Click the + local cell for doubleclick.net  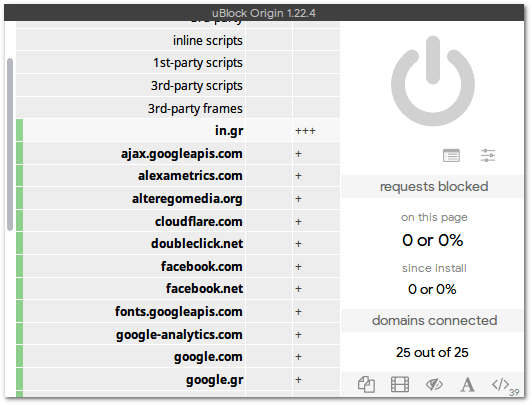coord(317,244)
